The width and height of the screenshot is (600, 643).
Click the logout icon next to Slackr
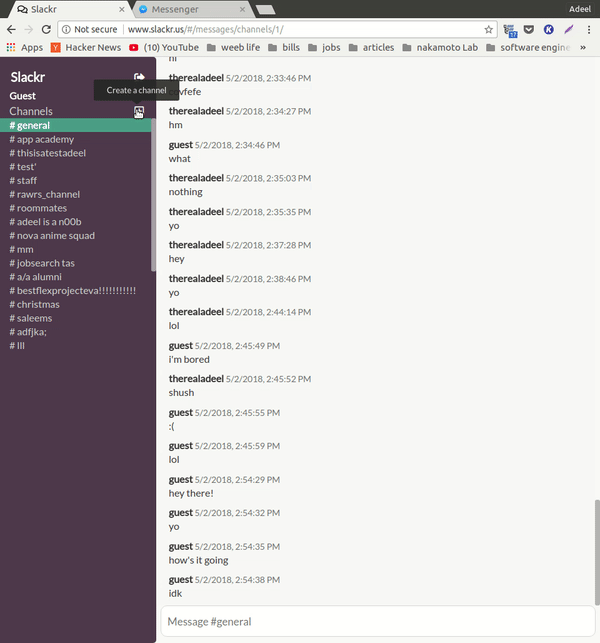[x=139, y=77]
